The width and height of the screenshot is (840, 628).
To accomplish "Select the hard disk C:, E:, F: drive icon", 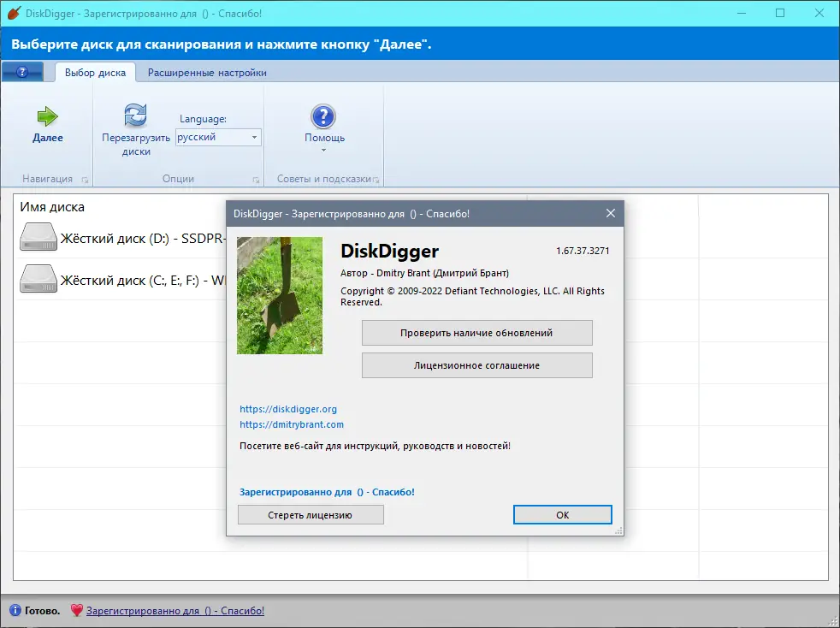I will pos(38,279).
